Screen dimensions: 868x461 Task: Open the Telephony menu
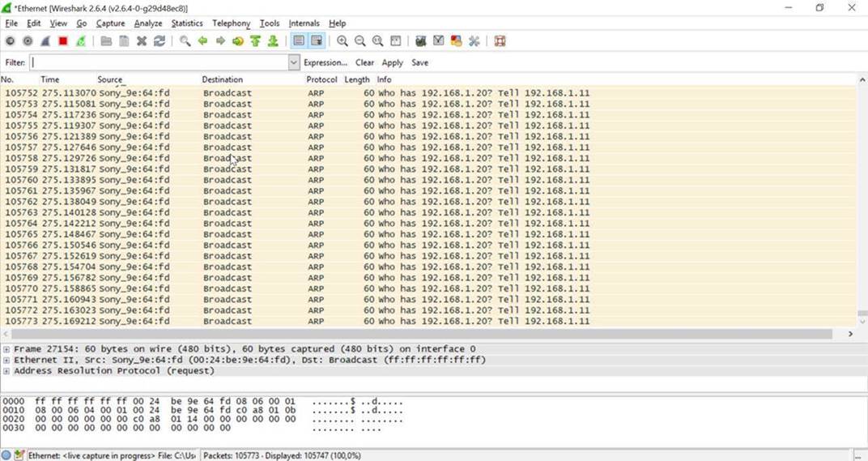[x=231, y=23]
